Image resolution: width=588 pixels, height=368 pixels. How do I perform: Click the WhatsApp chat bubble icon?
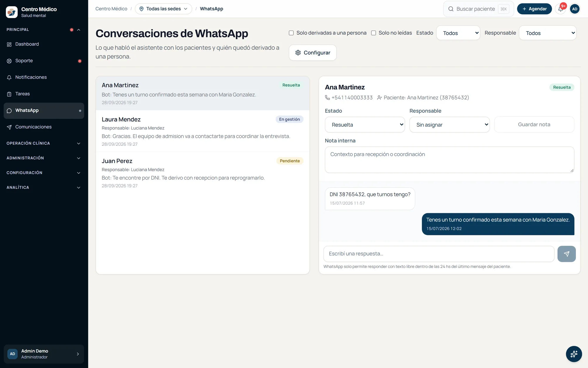[9, 111]
